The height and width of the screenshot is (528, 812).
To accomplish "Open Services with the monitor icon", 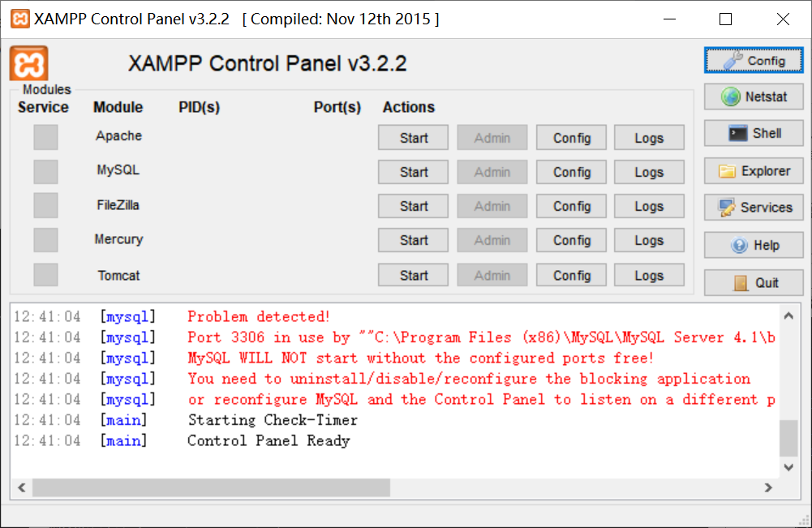I will [754, 208].
